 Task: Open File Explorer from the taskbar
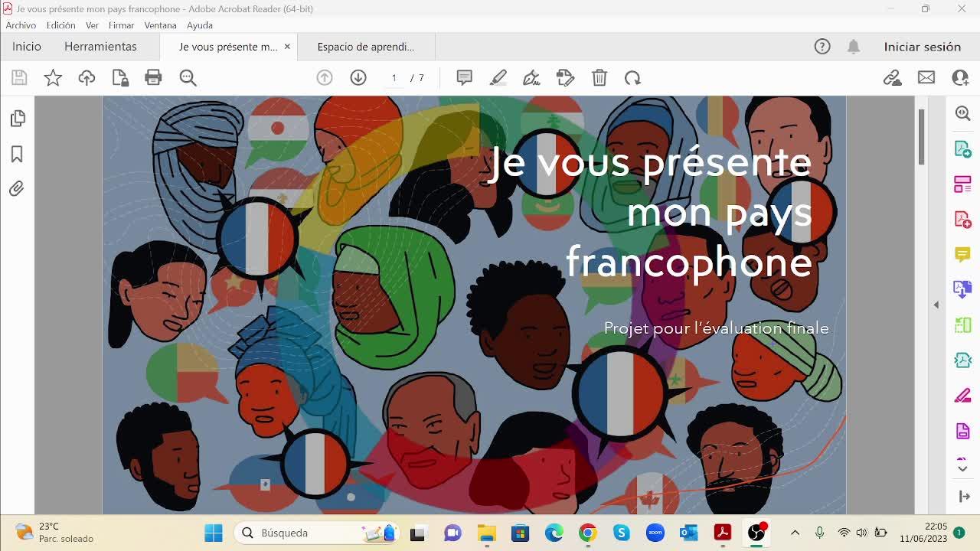[x=487, y=533]
